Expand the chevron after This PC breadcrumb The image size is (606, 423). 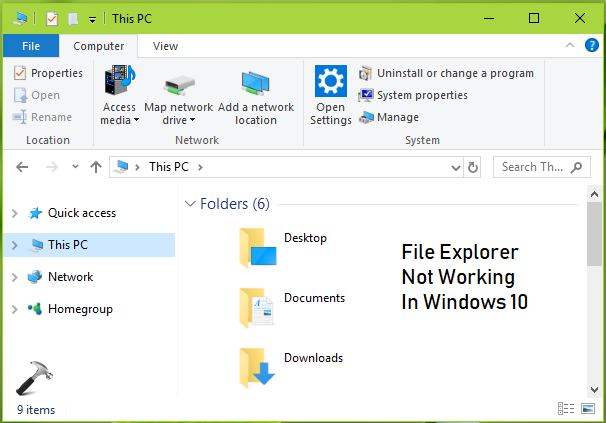(200, 167)
